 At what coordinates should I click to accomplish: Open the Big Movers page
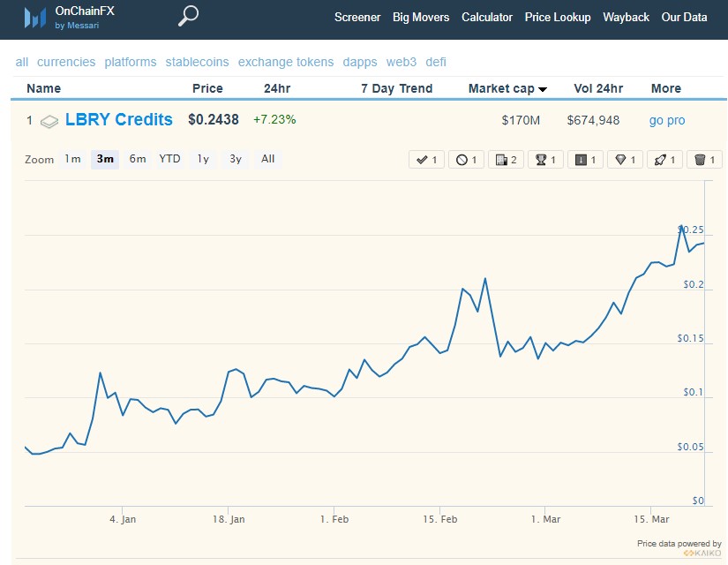[x=421, y=17]
